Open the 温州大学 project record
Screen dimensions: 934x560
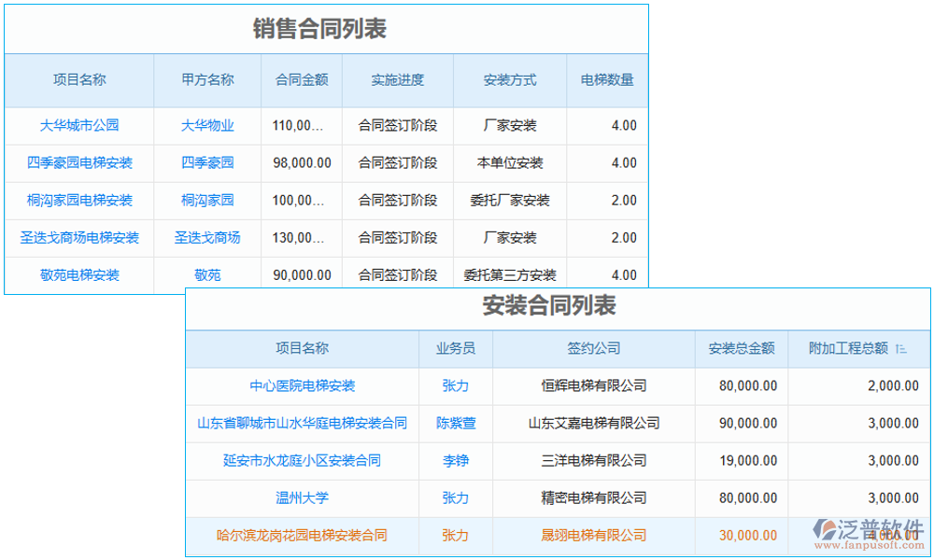pos(303,498)
